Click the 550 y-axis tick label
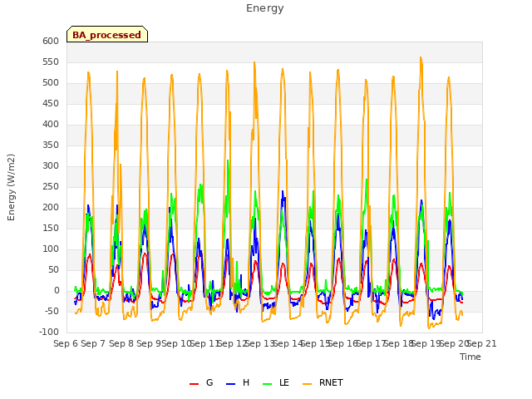Viewport: 532px width, 399px height. pyautogui.click(x=51, y=62)
